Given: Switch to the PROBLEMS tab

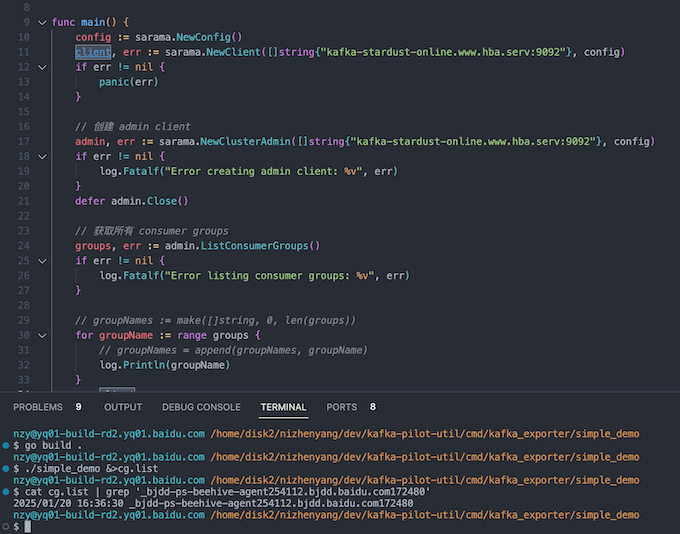Looking at the screenshot, I should click(38, 407).
